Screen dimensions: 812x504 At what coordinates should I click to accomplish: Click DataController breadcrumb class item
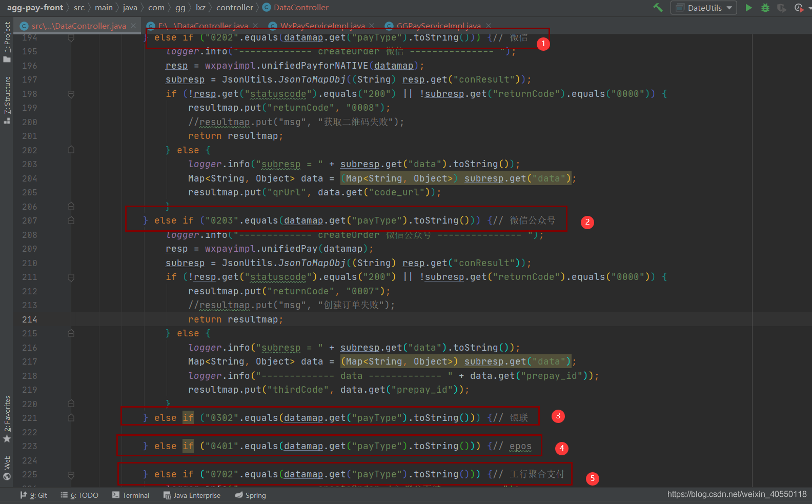tap(296, 8)
